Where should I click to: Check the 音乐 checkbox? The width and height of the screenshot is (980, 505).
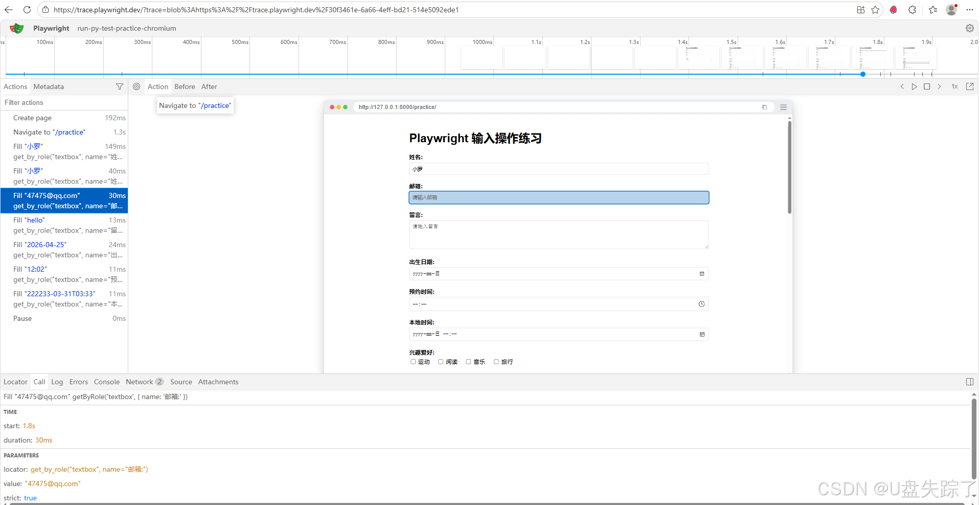click(x=468, y=362)
